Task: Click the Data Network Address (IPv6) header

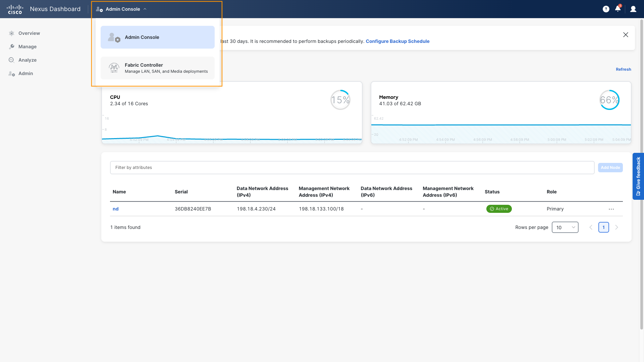Action: (x=386, y=192)
